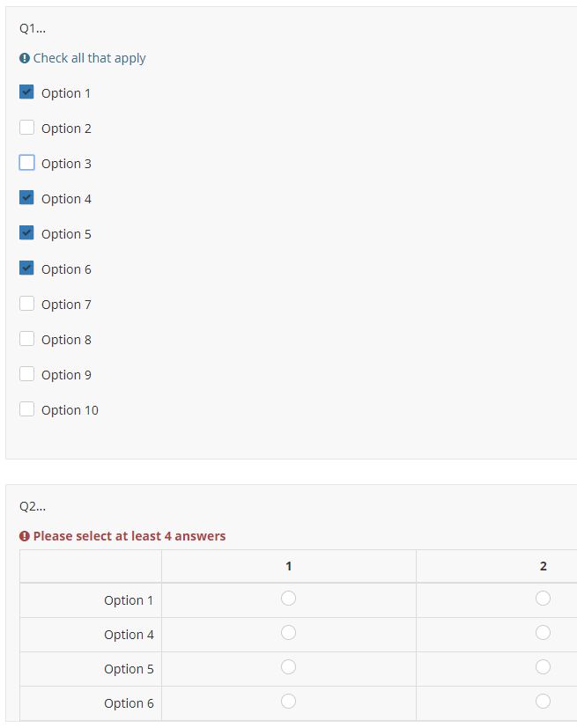Choose column 2 radio for Option 1 row

point(543,599)
